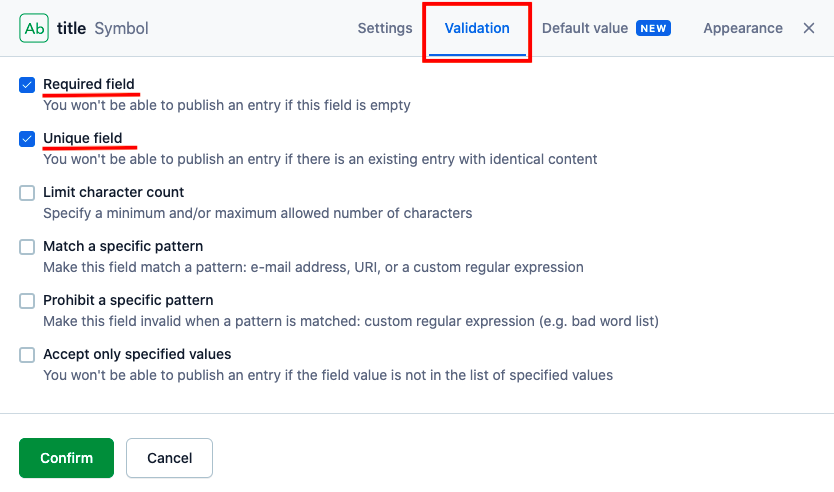Close the field settings dialog
The width and height of the screenshot is (834, 492).
[808, 28]
